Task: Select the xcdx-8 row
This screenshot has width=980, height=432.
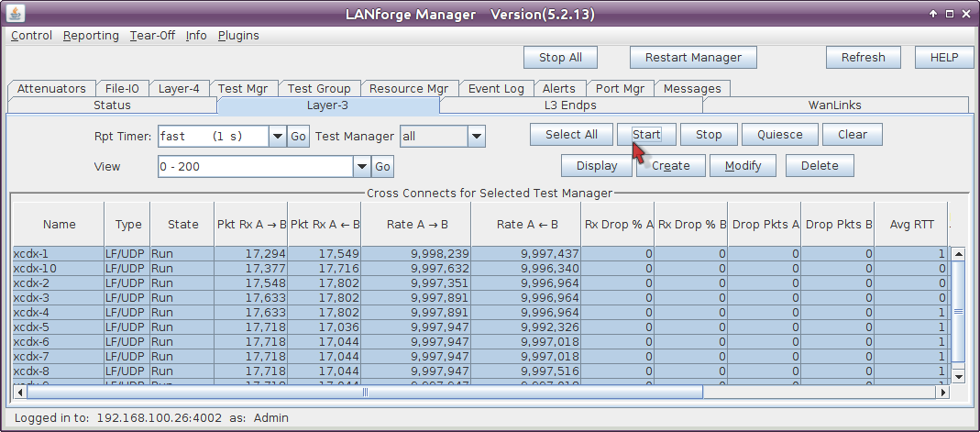Action: click(480, 371)
